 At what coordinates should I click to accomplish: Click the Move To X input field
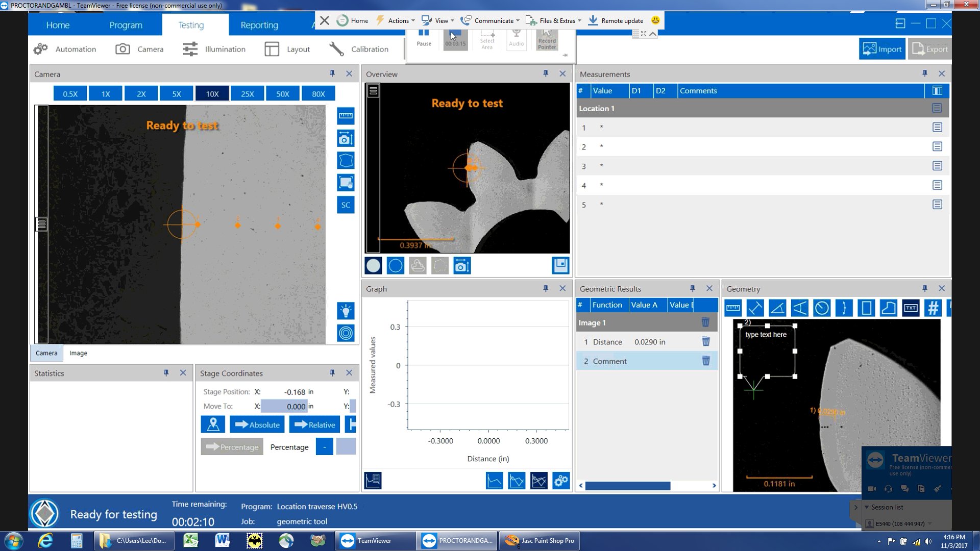click(284, 406)
